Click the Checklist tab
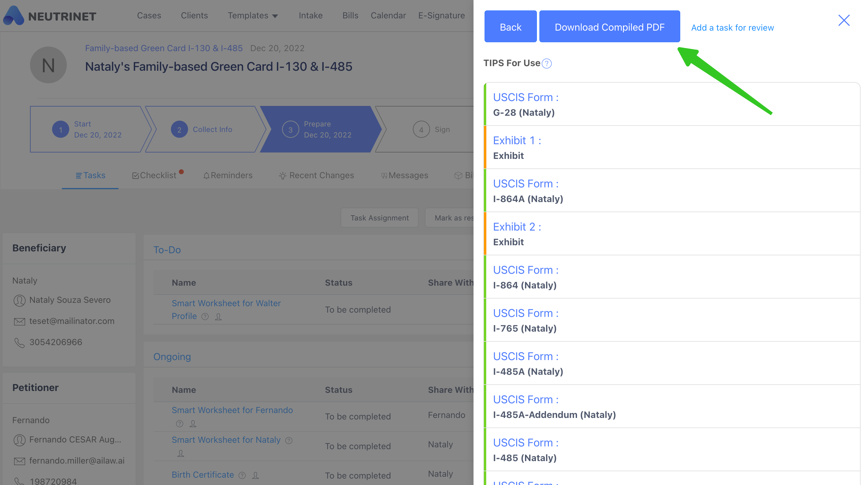This screenshot has height=485, width=868. click(x=154, y=175)
